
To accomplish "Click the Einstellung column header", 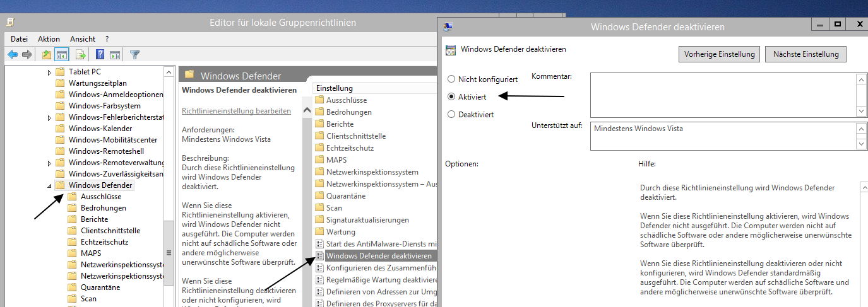I will click(376, 88).
